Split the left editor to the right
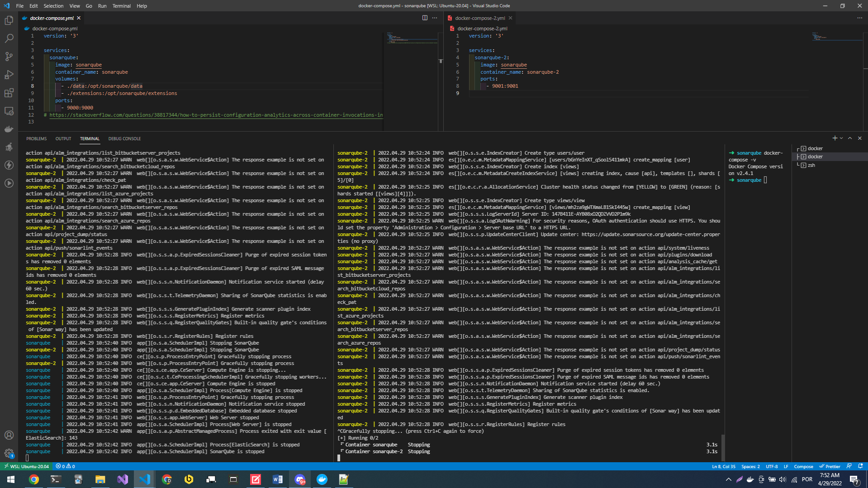 [x=425, y=18]
